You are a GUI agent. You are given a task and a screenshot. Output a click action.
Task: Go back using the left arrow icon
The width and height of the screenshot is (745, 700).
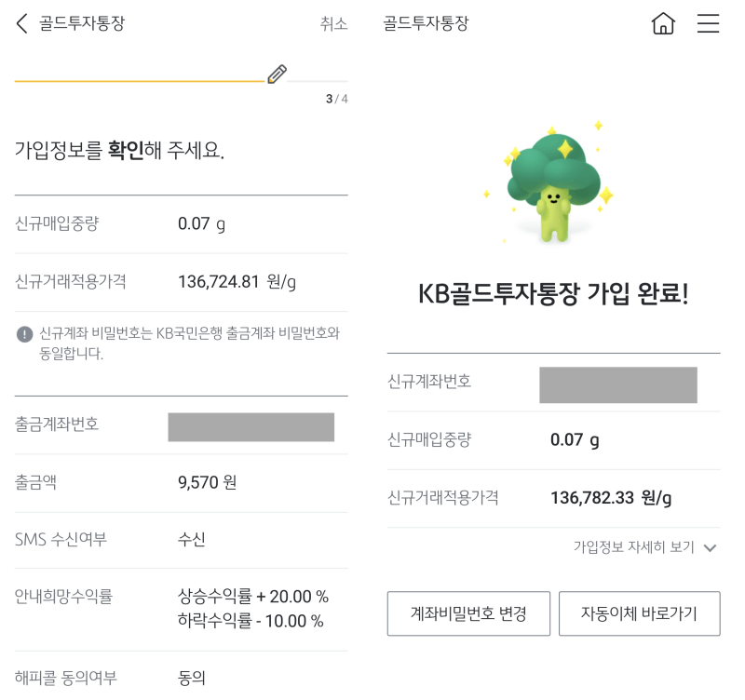(21, 23)
